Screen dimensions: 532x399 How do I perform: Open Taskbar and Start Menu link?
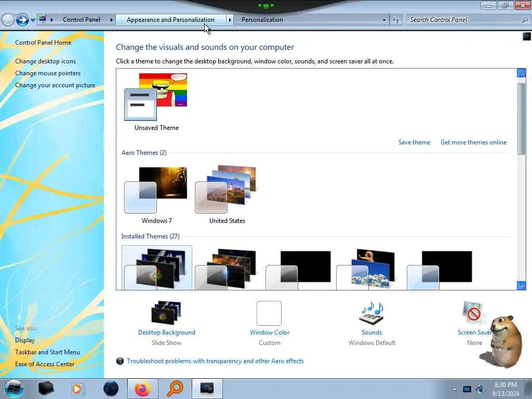click(47, 352)
